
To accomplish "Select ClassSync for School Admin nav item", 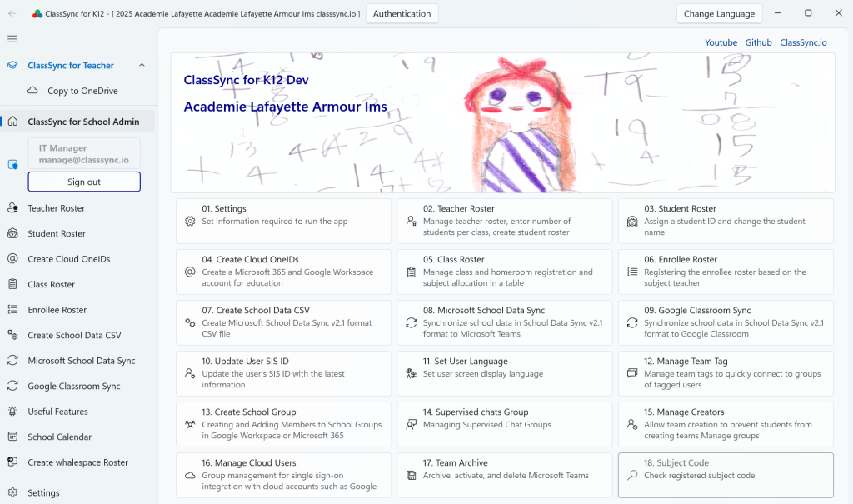I will 77,122.
